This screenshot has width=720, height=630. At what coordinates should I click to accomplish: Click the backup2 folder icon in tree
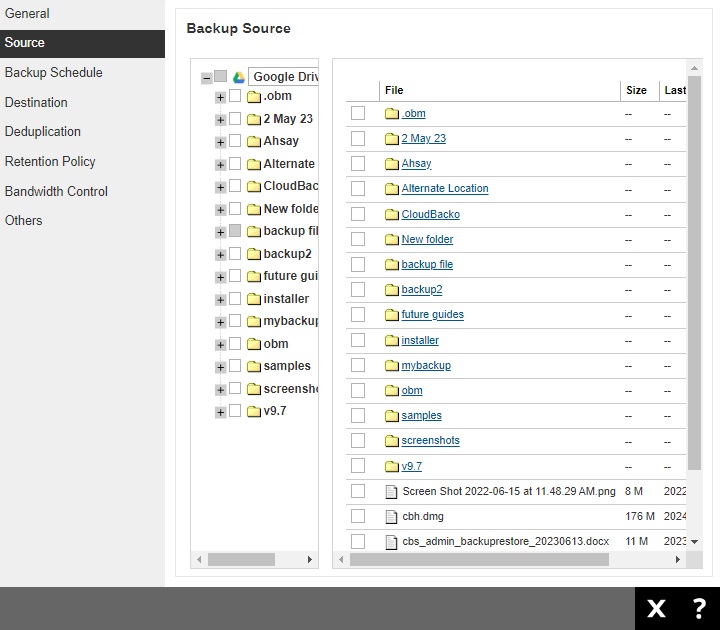(x=253, y=254)
